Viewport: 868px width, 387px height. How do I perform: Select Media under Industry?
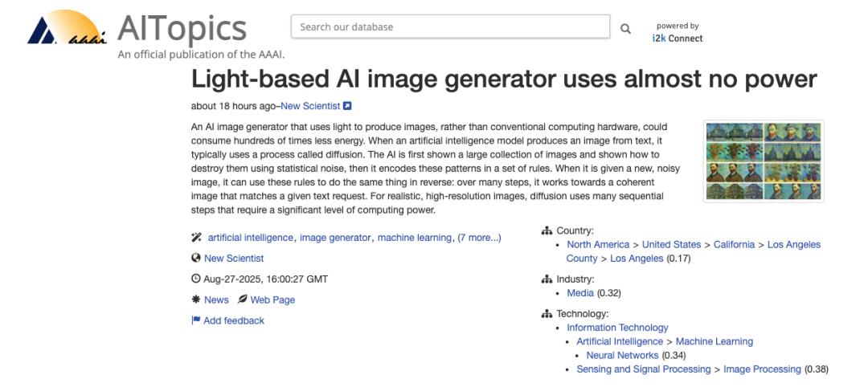point(580,293)
